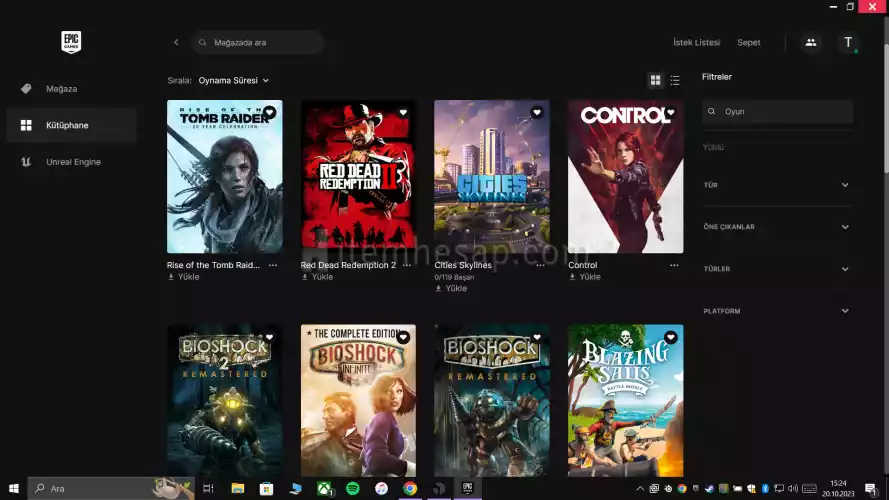Toggle favorite heart on Rise of Tomb Raider
Viewport: 889px width, 500px height.
[269, 113]
